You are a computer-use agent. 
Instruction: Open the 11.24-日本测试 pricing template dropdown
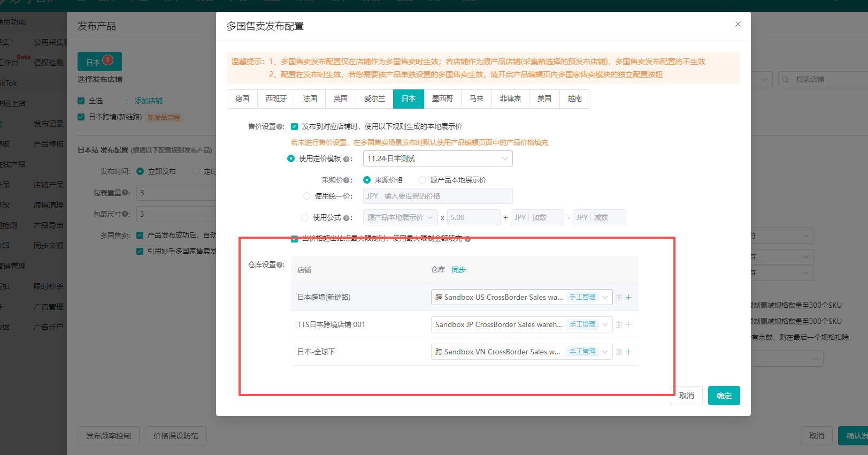438,158
